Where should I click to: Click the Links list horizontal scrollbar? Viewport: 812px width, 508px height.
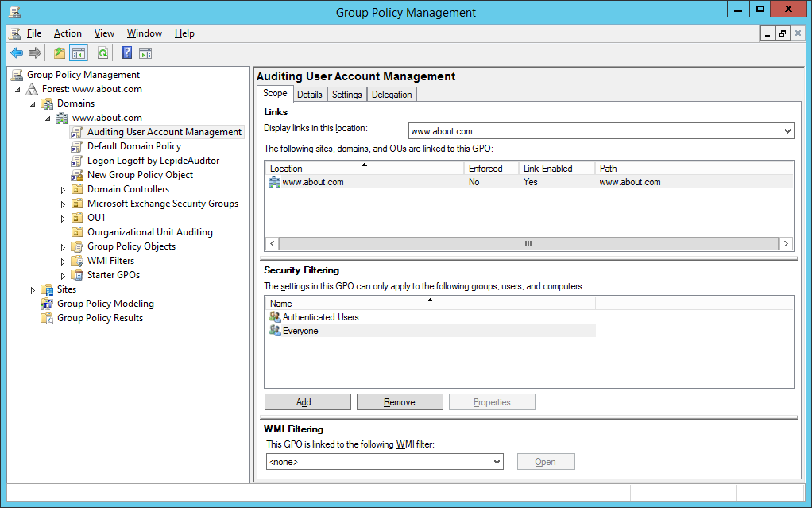(528, 243)
